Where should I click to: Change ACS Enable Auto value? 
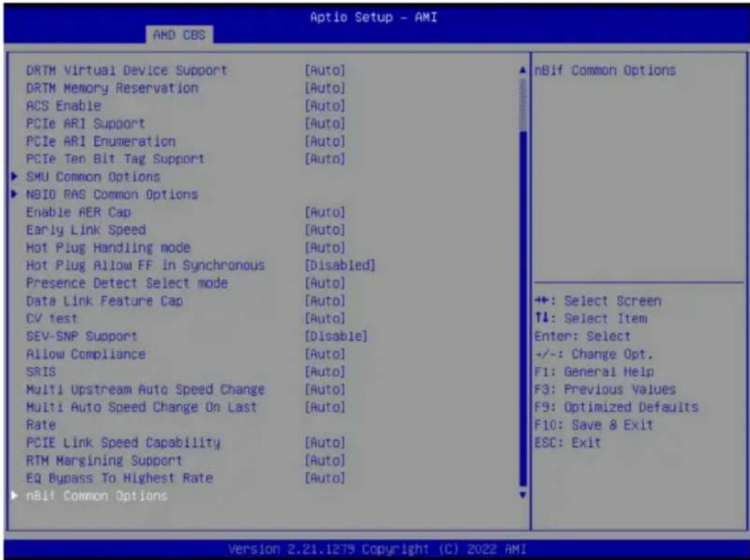click(324, 106)
